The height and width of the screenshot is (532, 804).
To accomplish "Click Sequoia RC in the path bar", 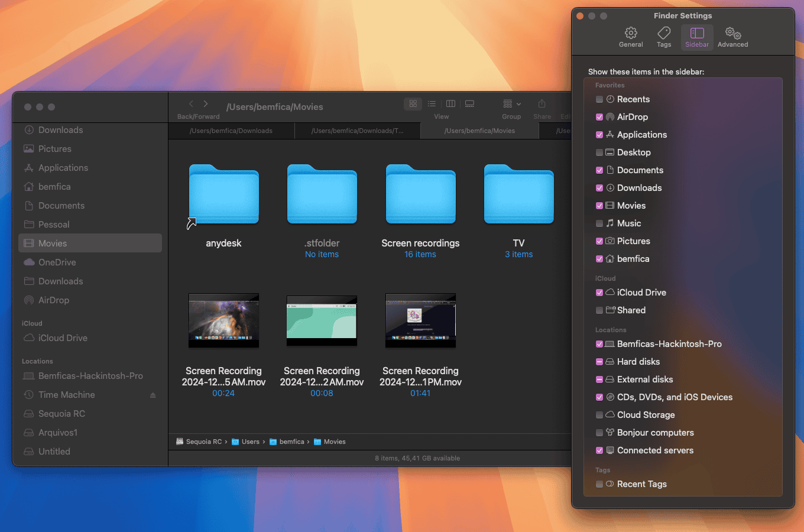I will (203, 442).
